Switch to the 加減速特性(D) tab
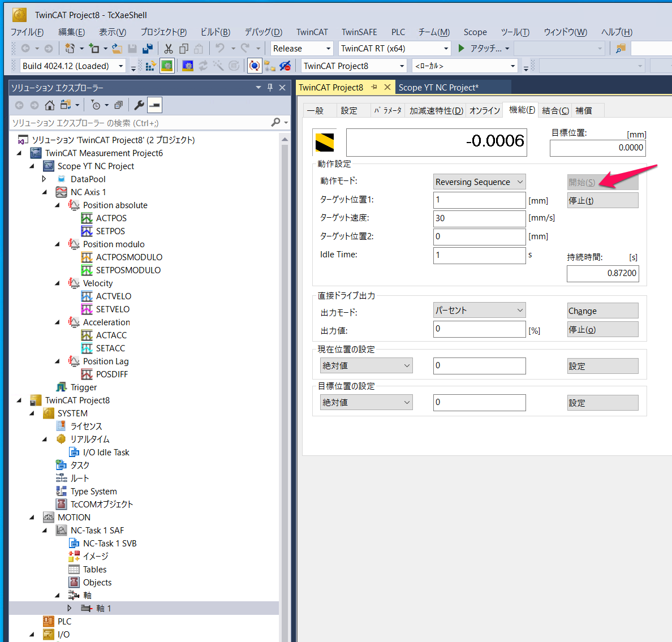The image size is (672, 642). [436, 110]
